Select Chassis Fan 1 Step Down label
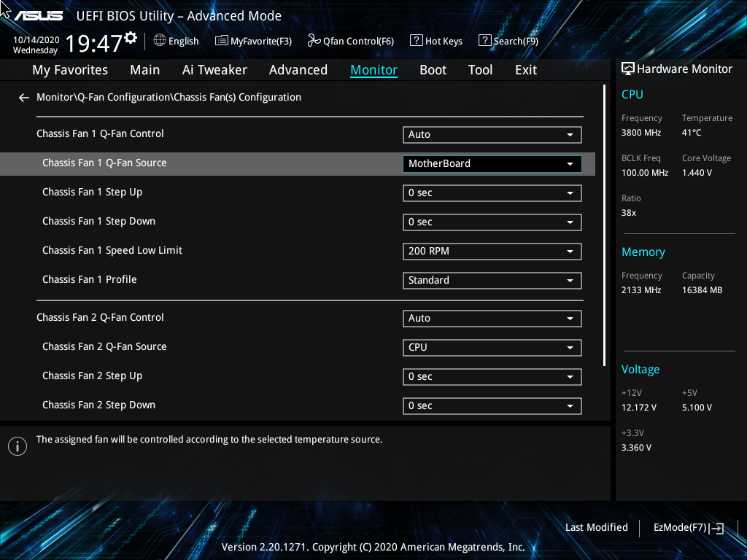Image resolution: width=747 pixels, height=560 pixels. [98, 222]
